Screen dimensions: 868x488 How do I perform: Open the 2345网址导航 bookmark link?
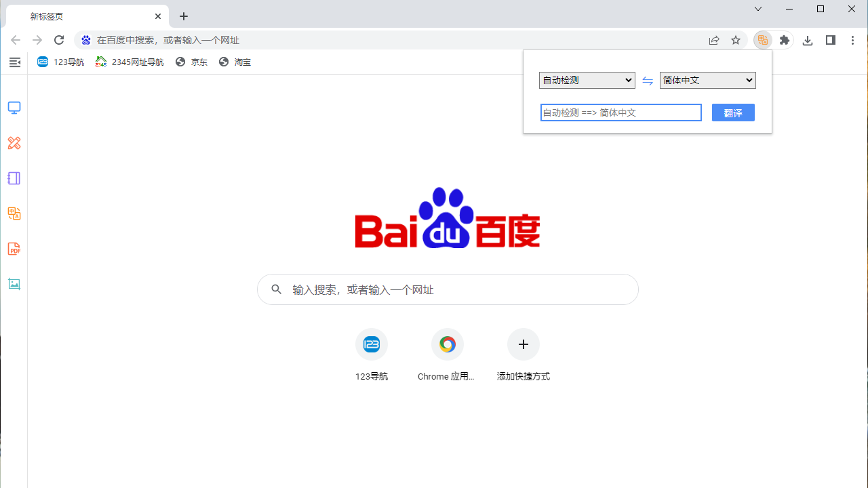coord(129,62)
